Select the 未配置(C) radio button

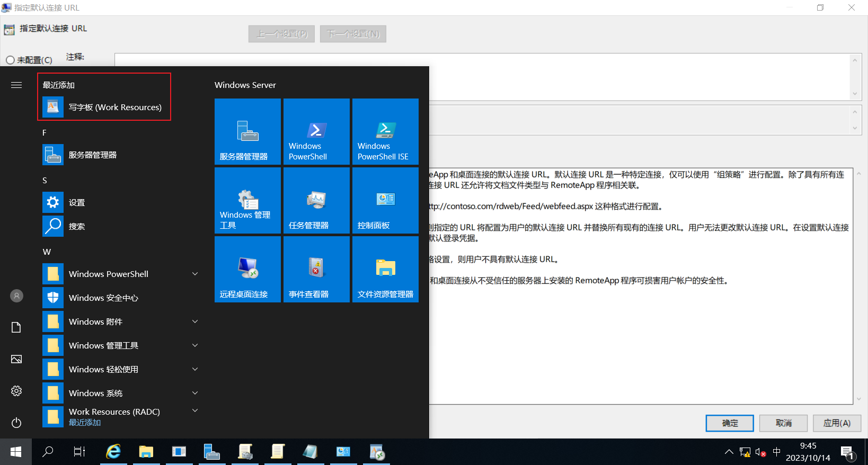[10, 60]
